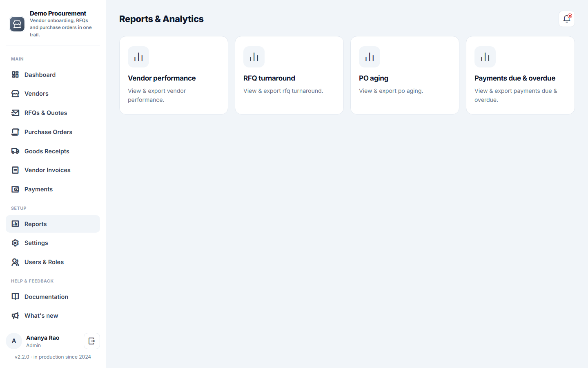The image size is (588, 368).
Task: Navigate to Users & Roles
Action: pos(53,262)
